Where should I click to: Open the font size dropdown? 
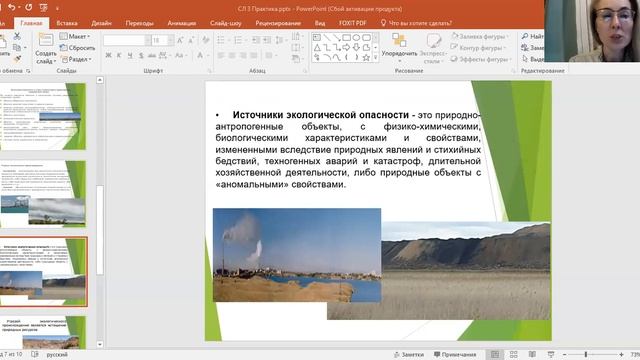coord(171,40)
